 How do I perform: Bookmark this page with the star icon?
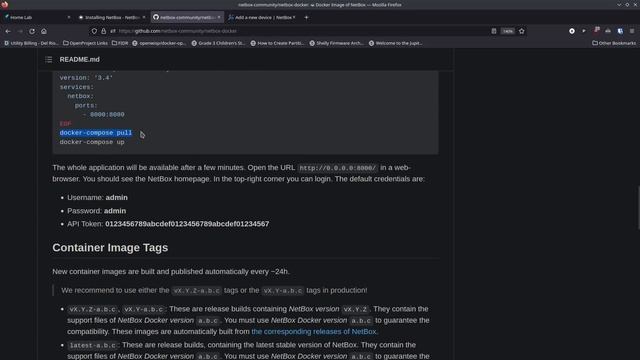coord(522,31)
